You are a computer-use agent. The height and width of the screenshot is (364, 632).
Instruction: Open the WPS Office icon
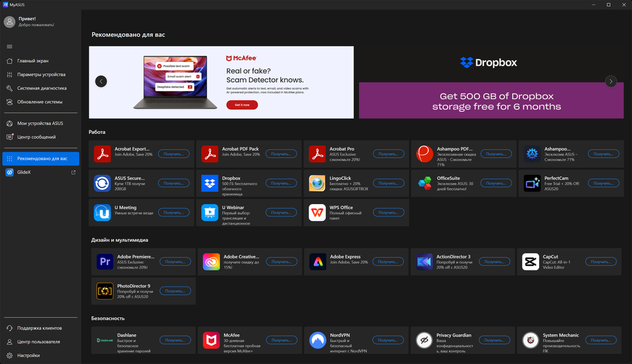[317, 213]
